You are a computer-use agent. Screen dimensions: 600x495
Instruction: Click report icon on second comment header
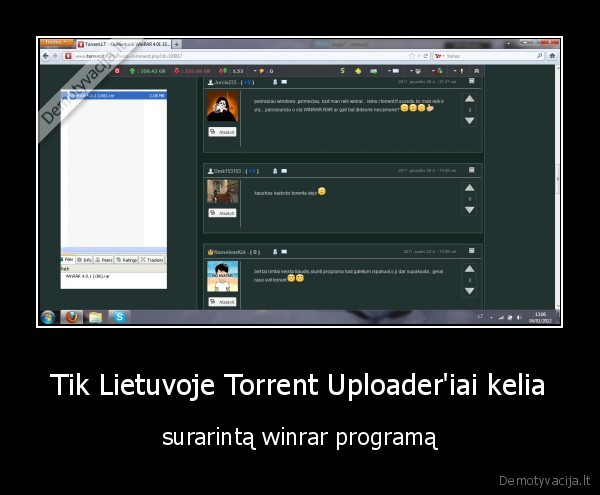tap(471, 169)
